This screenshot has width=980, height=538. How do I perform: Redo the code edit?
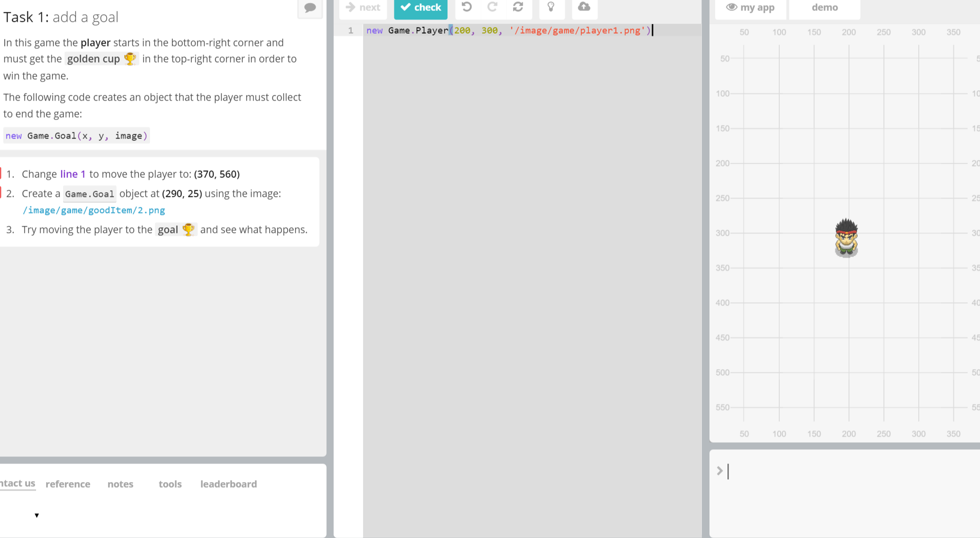click(492, 7)
